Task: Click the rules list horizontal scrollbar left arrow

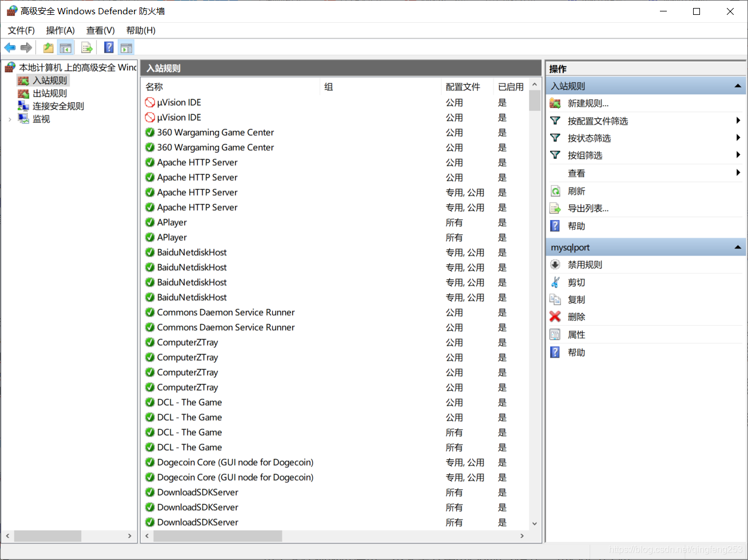Action: click(x=147, y=536)
